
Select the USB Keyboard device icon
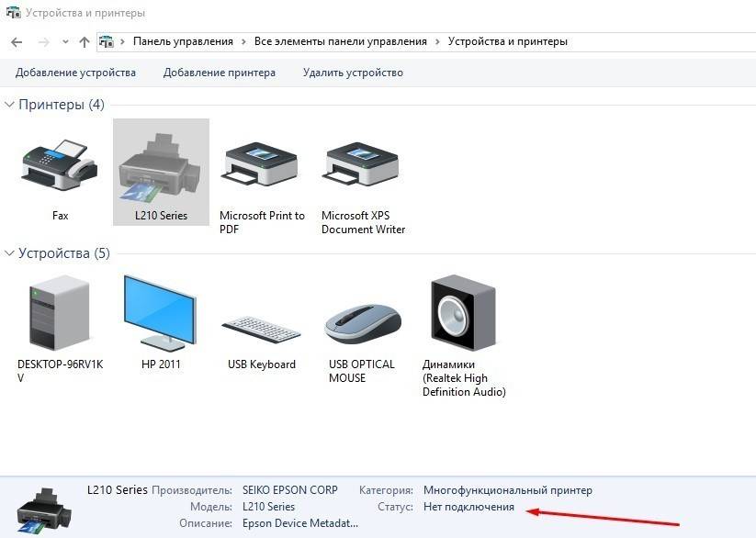pos(261,330)
